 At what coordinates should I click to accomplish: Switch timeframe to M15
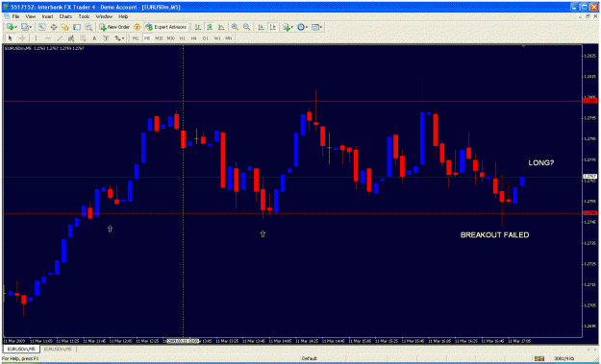tap(159, 37)
